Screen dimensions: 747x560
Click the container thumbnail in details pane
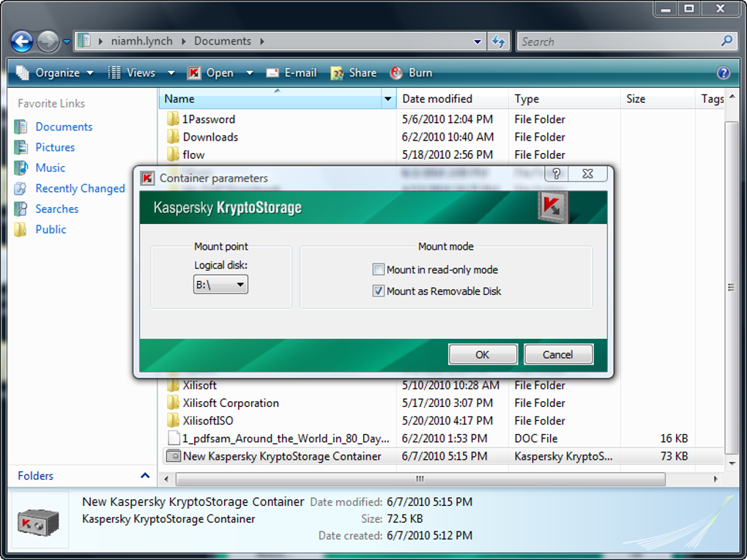click(39, 521)
